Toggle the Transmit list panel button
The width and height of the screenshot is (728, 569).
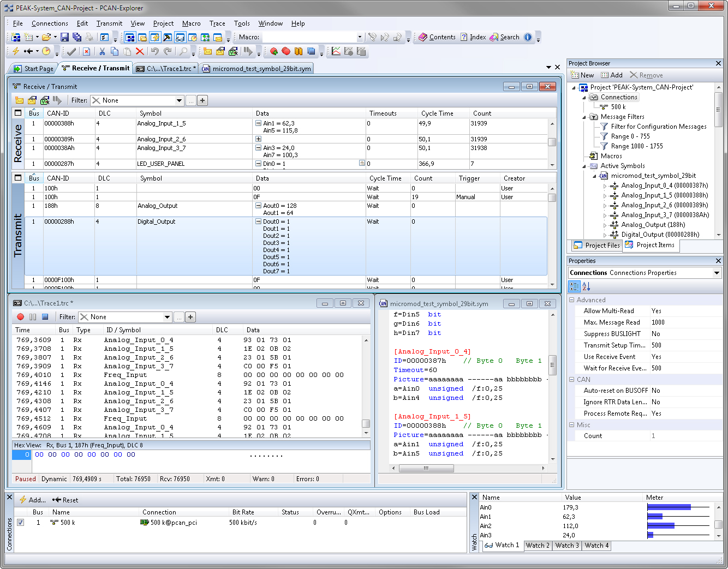(18, 178)
